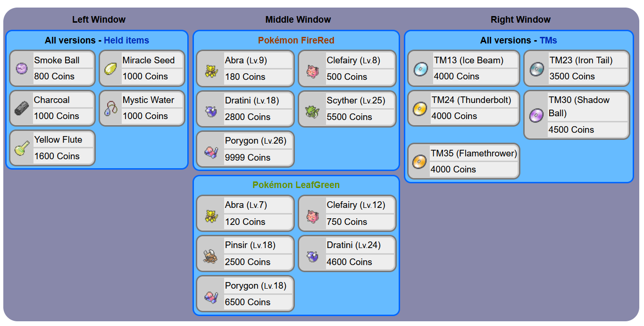
Task: Select the 750 Coins price text
Action: pos(347,222)
